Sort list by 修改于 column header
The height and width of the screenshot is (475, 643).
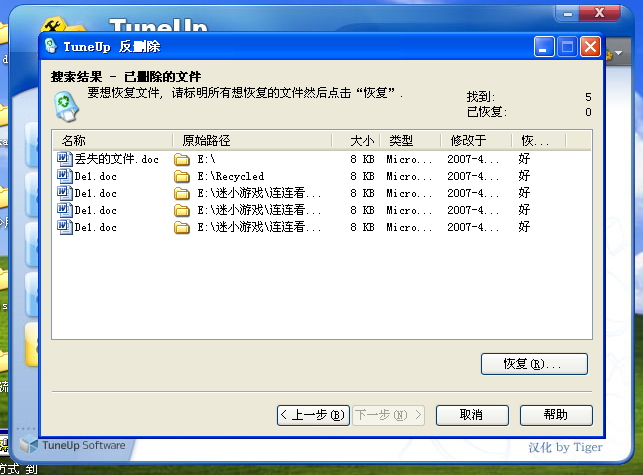pyautogui.click(x=476, y=141)
